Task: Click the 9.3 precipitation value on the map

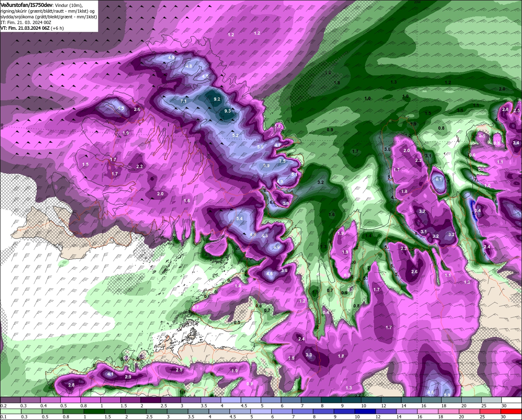Action: pyautogui.click(x=228, y=111)
